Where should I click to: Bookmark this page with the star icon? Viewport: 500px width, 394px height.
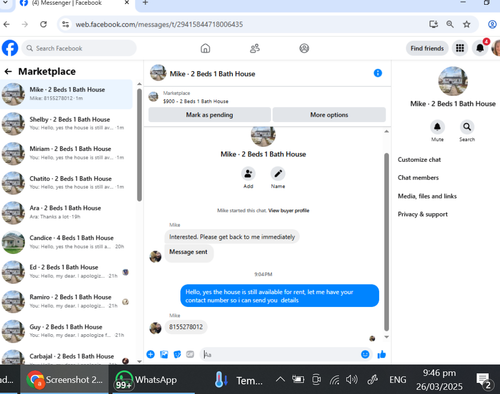point(467,24)
